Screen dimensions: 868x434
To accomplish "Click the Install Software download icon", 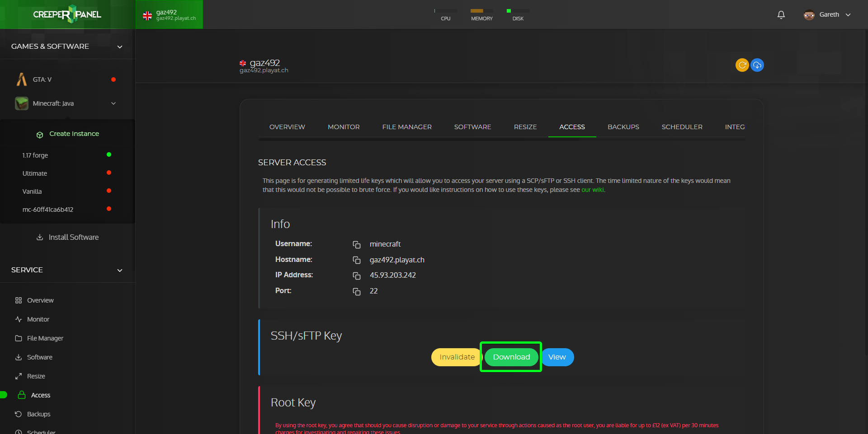I will 40,237.
